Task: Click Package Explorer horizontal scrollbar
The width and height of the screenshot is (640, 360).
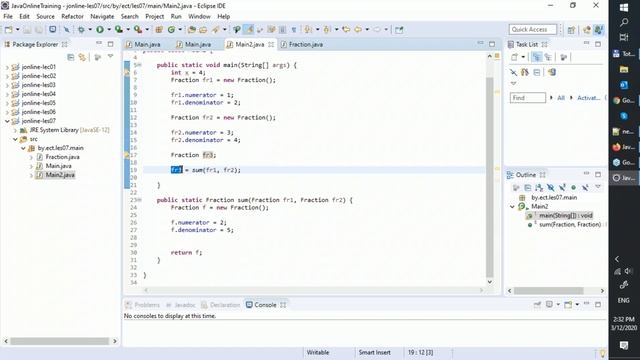Action: click(x=60, y=341)
